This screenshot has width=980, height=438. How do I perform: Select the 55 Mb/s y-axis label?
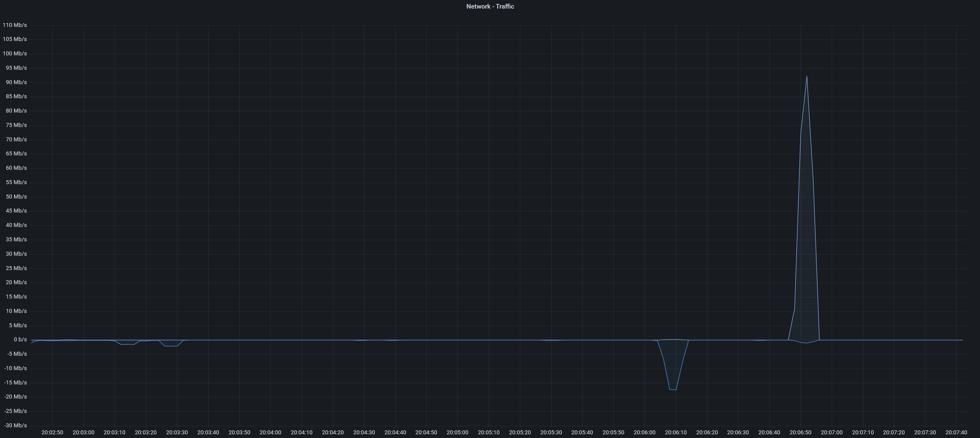[16, 182]
